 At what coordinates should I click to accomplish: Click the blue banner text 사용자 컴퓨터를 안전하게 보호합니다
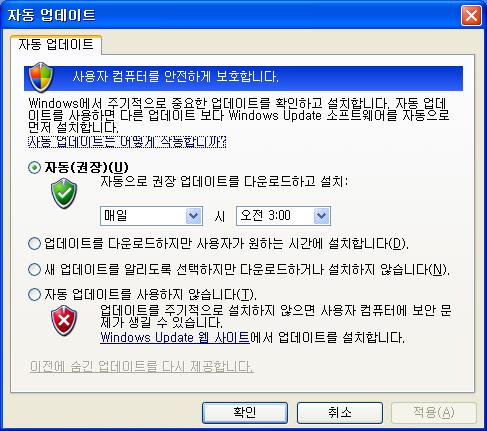click(176, 77)
